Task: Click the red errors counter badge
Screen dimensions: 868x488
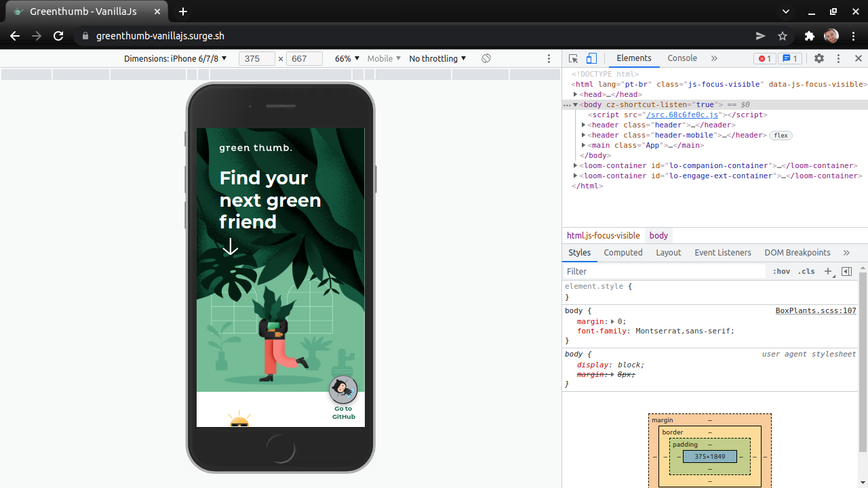Action: [765, 58]
